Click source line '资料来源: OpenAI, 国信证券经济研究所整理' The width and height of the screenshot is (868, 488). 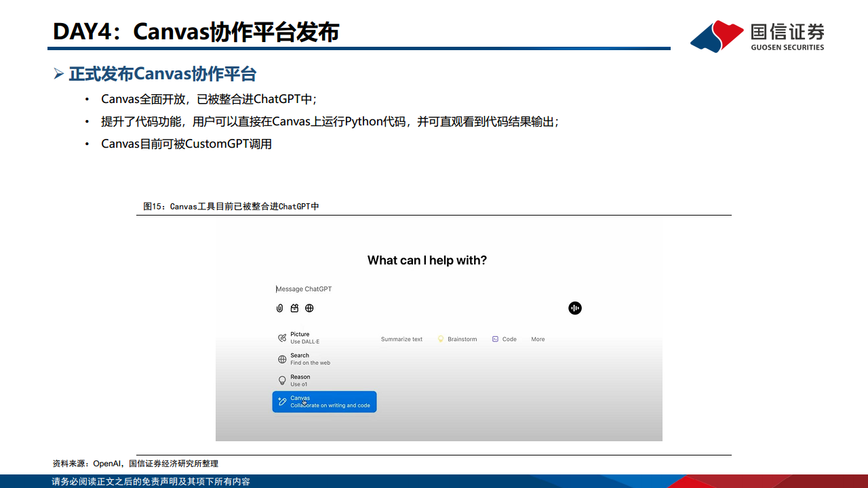(136, 464)
